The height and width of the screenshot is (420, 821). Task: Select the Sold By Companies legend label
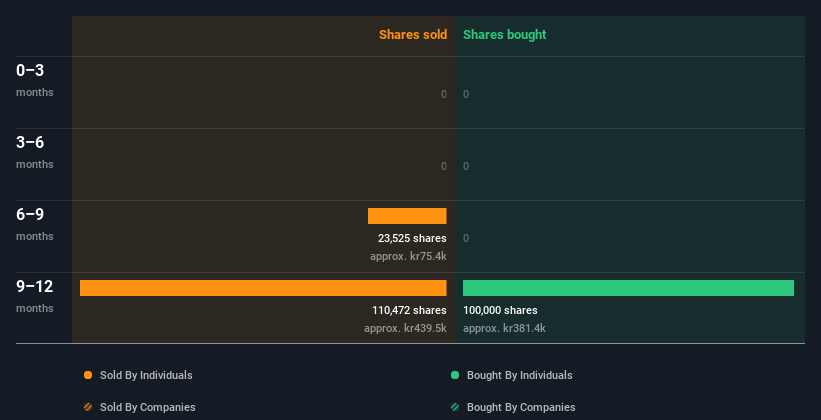pyautogui.click(x=148, y=407)
